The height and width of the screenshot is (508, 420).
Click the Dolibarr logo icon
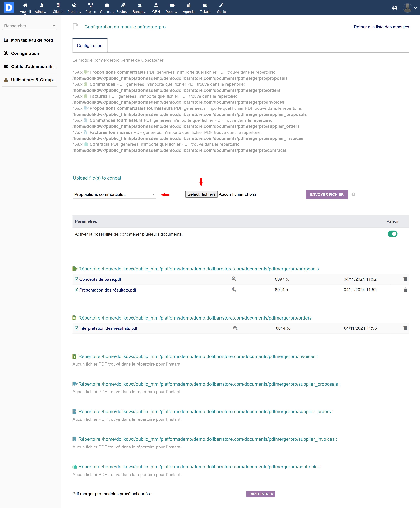[x=9, y=7]
